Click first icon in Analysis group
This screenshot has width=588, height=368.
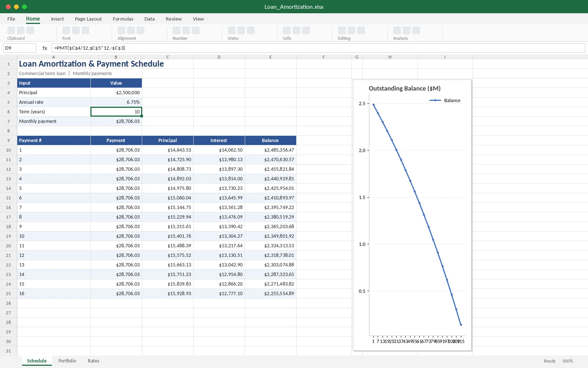pyautogui.click(x=397, y=31)
